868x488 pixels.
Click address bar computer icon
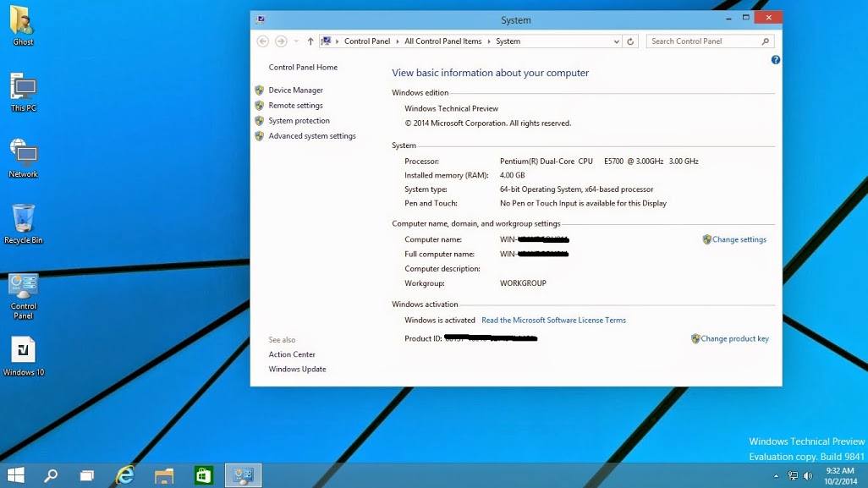pyautogui.click(x=326, y=41)
